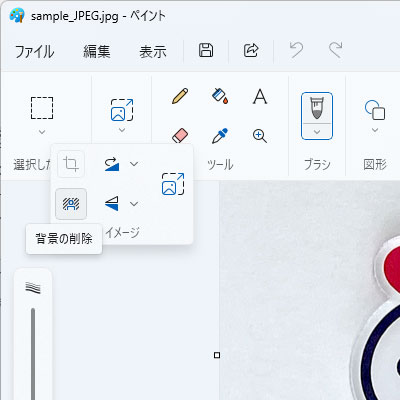Select the Pencil tool
This screenshot has width=400, height=400.
pyautogui.click(x=180, y=96)
